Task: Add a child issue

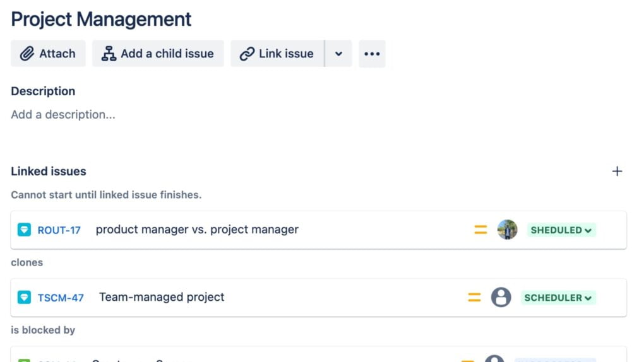Action: click(x=158, y=54)
